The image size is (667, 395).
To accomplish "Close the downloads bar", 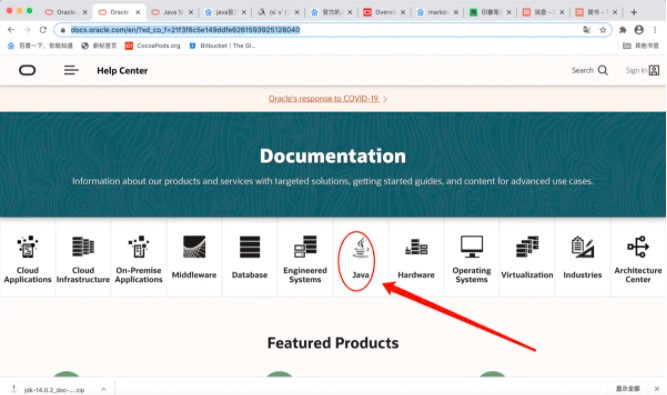I will click(x=657, y=389).
